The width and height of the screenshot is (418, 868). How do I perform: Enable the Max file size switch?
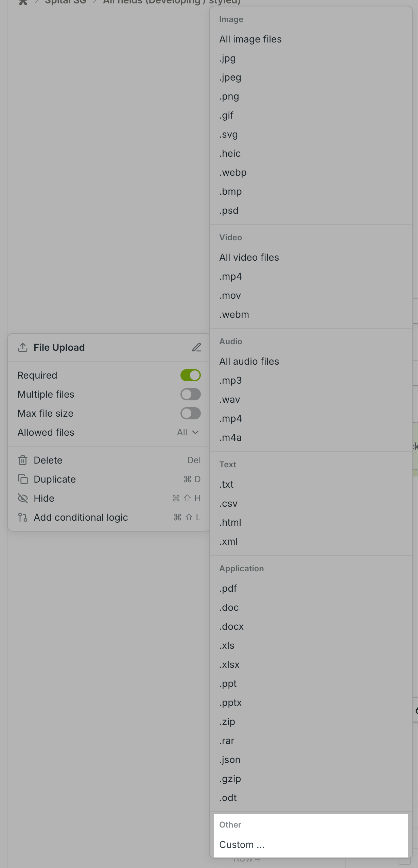coord(190,413)
